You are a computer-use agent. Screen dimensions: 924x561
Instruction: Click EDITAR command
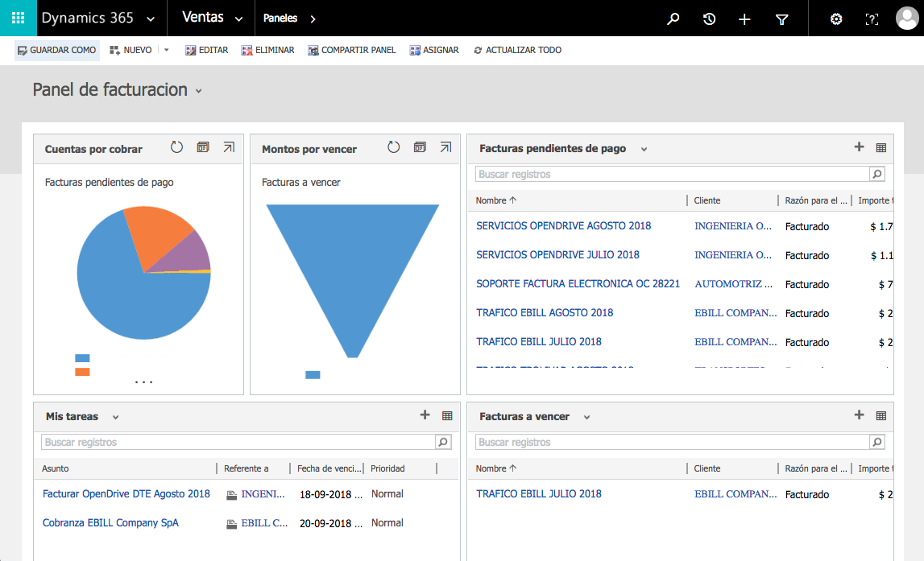pos(206,50)
